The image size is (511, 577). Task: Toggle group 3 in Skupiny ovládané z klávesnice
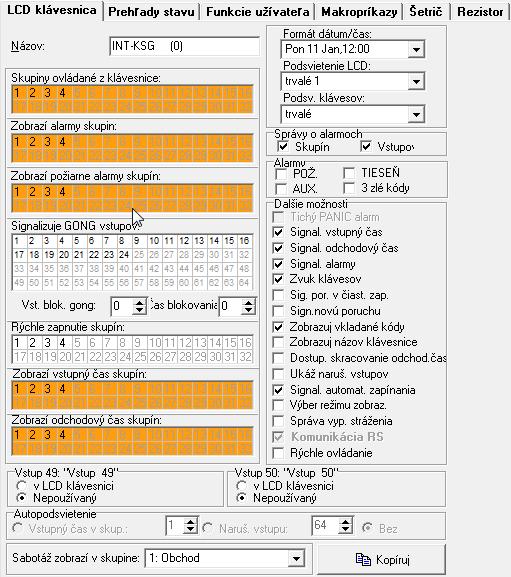pos(47,93)
